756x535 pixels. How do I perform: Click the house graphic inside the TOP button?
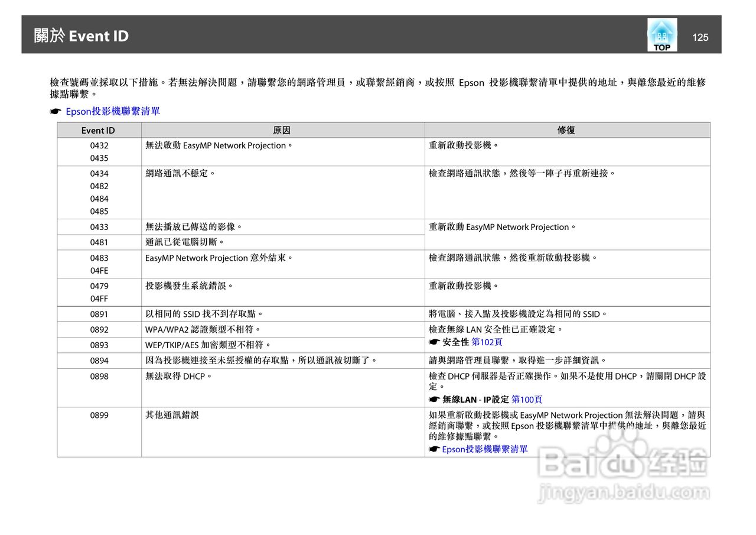661,31
